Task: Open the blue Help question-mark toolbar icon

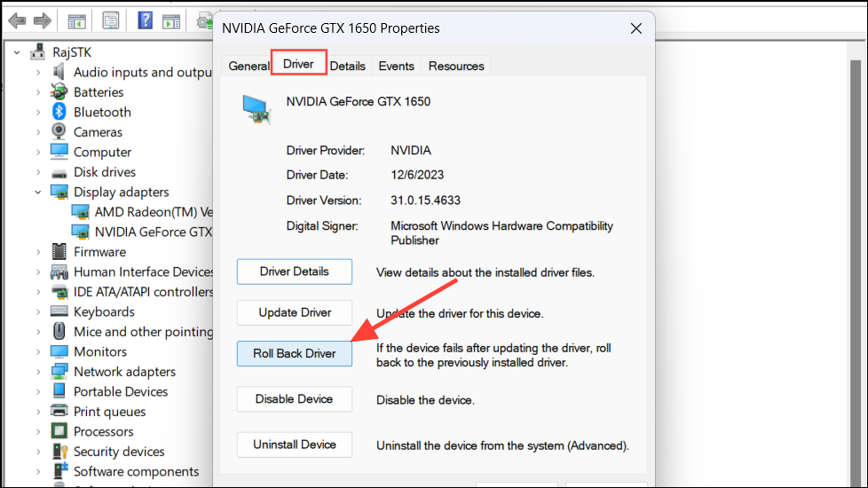Action: click(x=145, y=20)
